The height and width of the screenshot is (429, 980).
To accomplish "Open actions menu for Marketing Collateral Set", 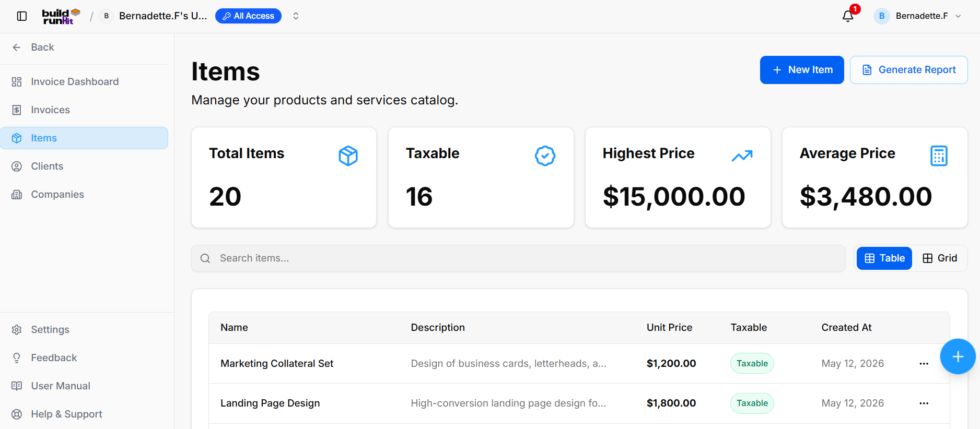I will pos(924,364).
